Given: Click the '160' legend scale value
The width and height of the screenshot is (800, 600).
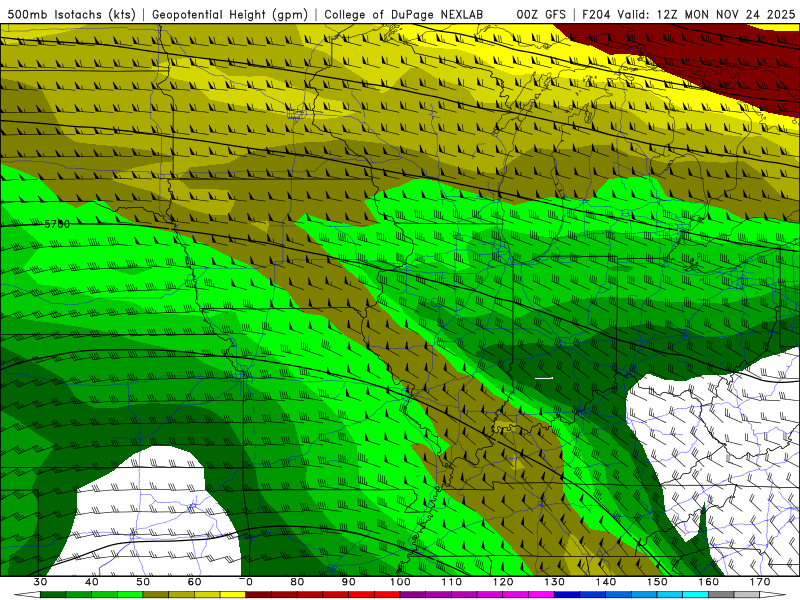Looking at the screenshot, I should [x=709, y=582].
